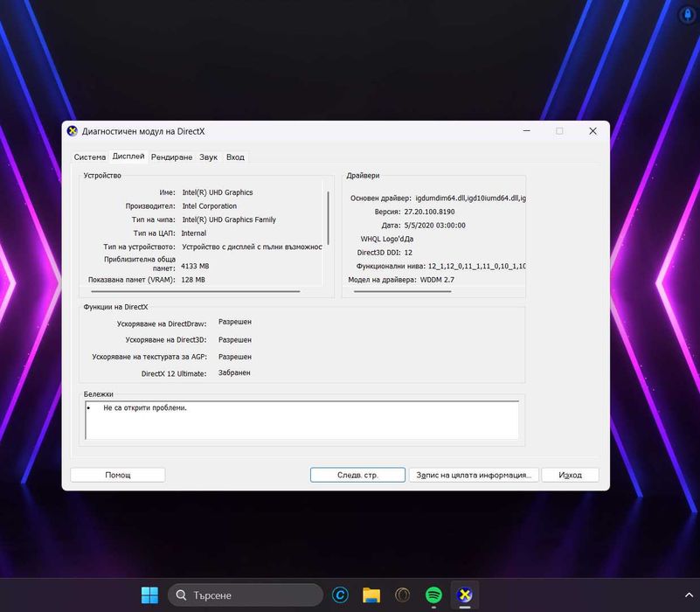The width and height of the screenshot is (700, 612).
Task: Minimize the DirectX diagnostic window
Action: click(x=527, y=131)
